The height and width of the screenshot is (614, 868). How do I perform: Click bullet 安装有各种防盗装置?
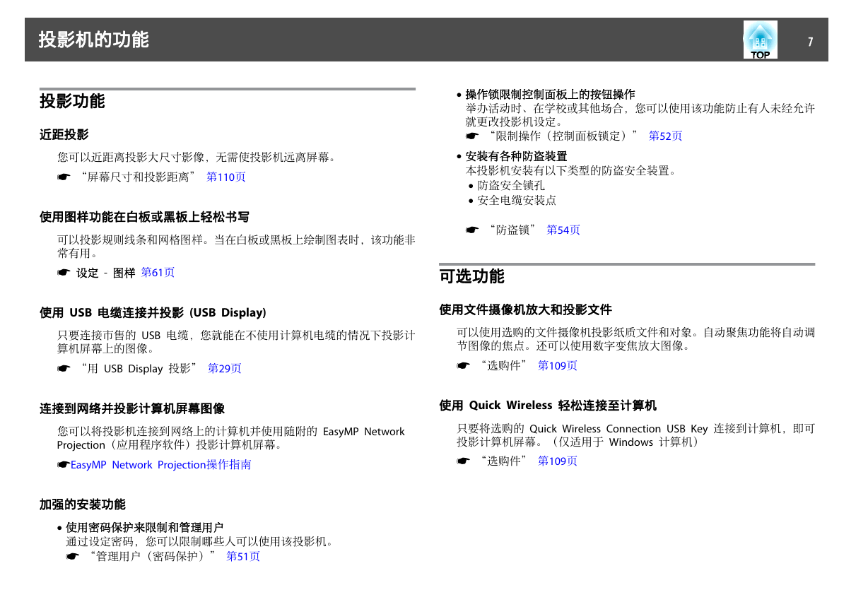coord(516,156)
